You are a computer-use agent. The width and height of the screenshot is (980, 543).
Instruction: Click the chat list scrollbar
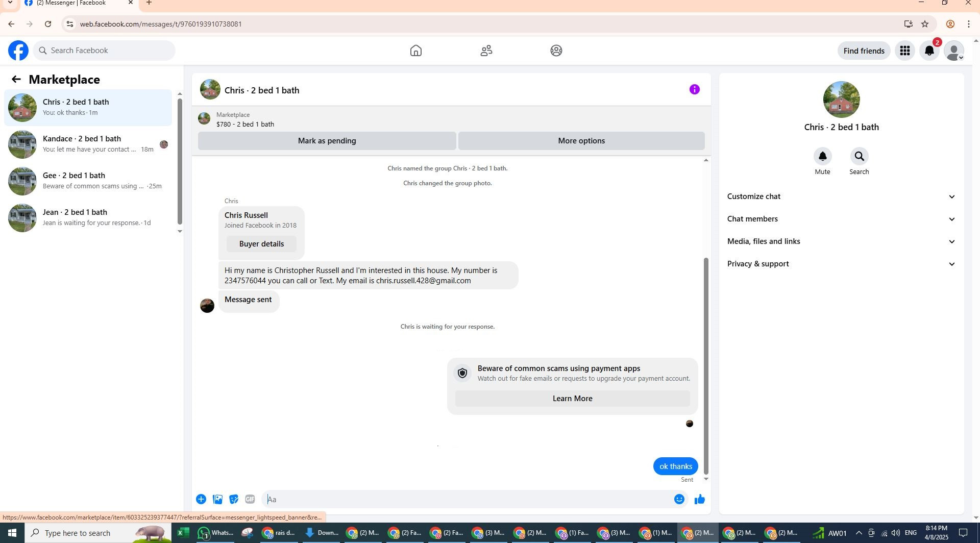pos(180,161)
